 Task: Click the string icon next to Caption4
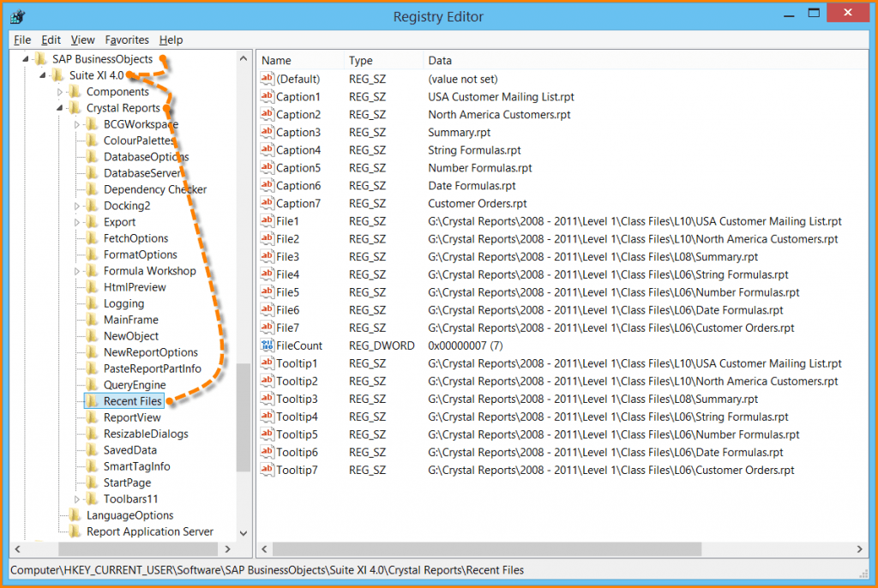coord(268,149)
